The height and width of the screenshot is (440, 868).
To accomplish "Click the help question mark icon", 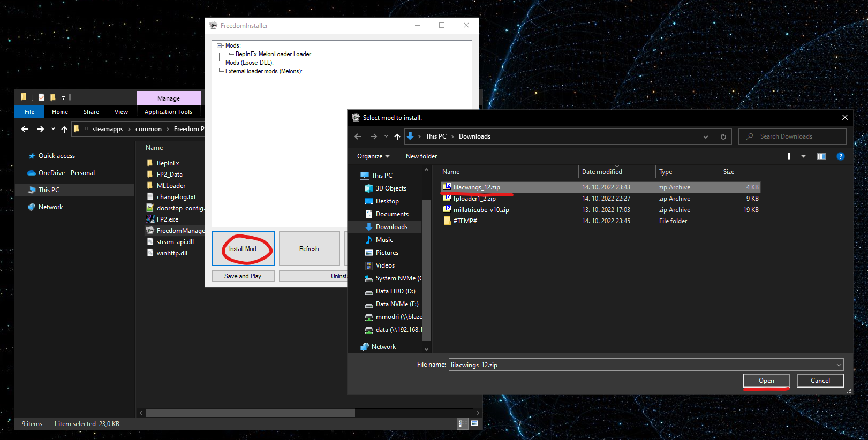I will (840, 156).
